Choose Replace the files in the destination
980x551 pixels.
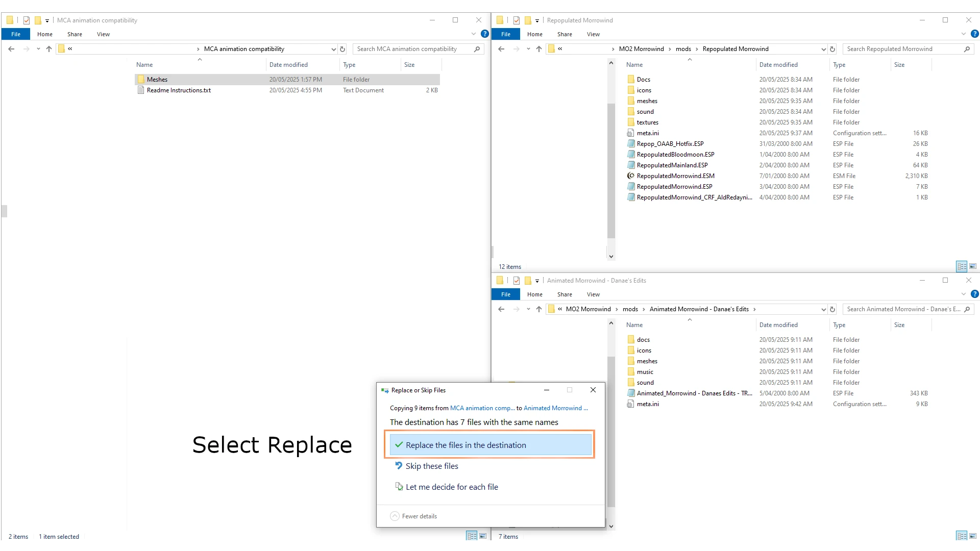point(491,445)
